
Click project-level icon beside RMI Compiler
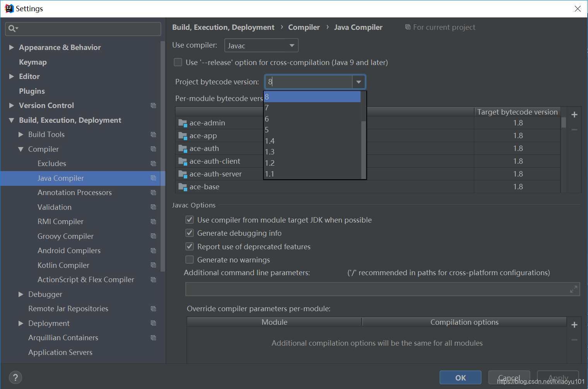153,222
